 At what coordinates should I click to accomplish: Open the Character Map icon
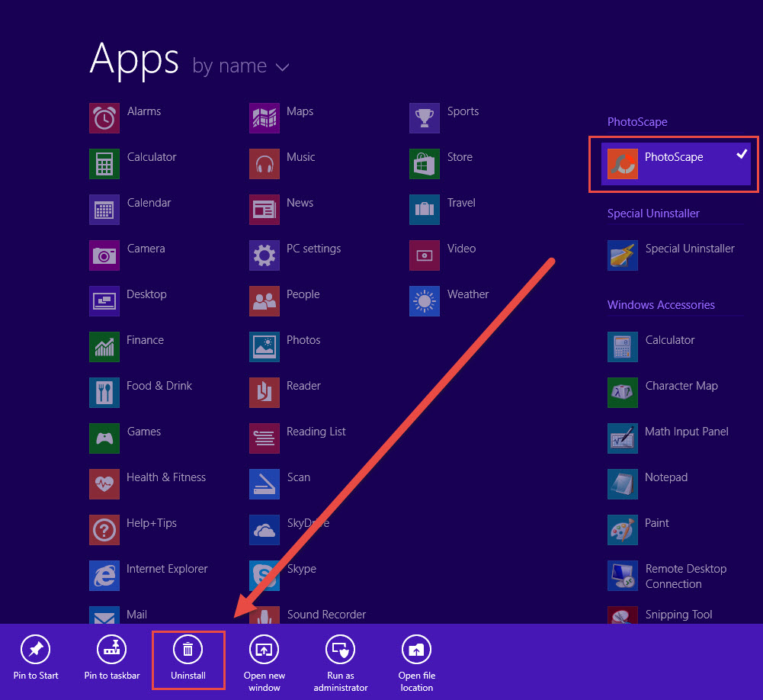[623, 393]
